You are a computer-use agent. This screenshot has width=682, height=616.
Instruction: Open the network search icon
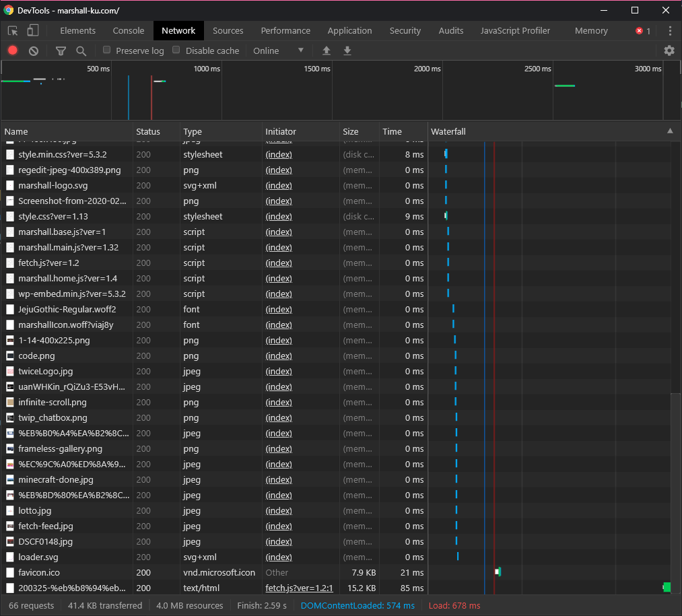coord(81,50)
